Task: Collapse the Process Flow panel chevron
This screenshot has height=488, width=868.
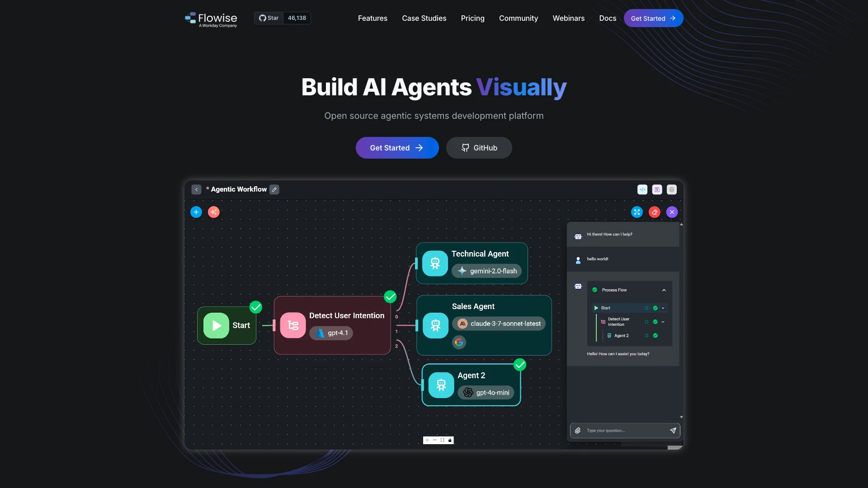Action: pos(664,290)
